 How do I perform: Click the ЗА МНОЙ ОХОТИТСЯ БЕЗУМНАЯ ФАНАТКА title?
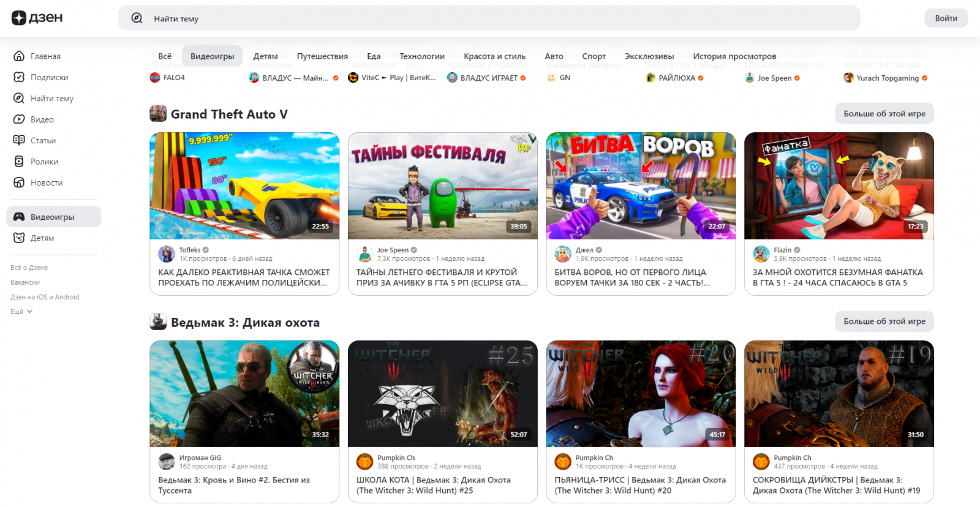[x=837, y=277]
